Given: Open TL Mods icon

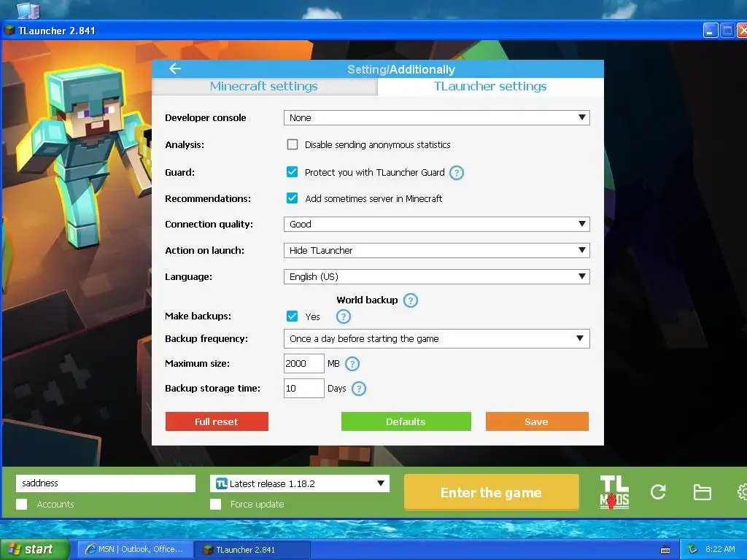Looking at the screenshot, I should (x=614, y=492).
